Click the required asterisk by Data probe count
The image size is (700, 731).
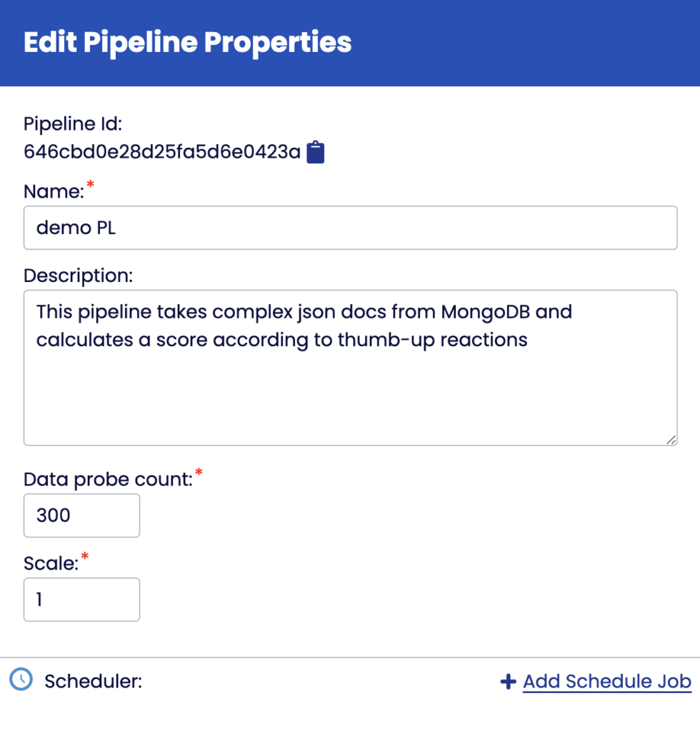coord(199,473)
